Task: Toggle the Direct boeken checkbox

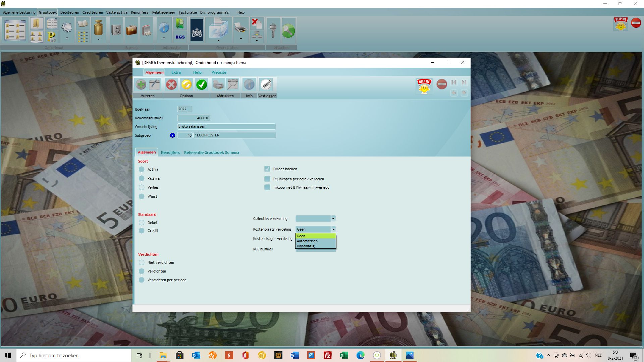Action: coord(267,169)
